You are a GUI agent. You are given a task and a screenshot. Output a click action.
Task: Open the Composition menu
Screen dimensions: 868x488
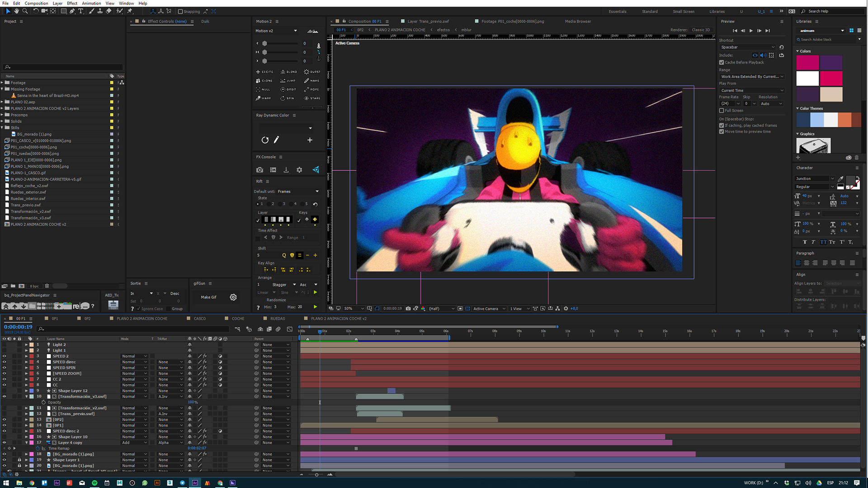pos(36,3)
